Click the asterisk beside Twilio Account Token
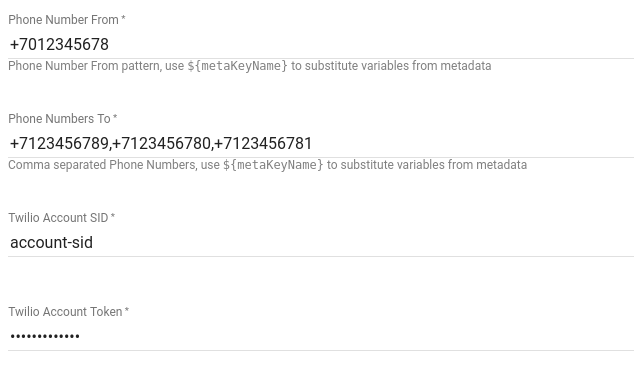Image resolution: width=634 pixels, height=388 pixels. coord(127,310)
